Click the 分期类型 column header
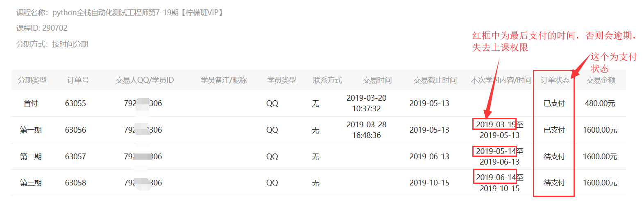This screenshot has width=644, height=201. [32, 80]
